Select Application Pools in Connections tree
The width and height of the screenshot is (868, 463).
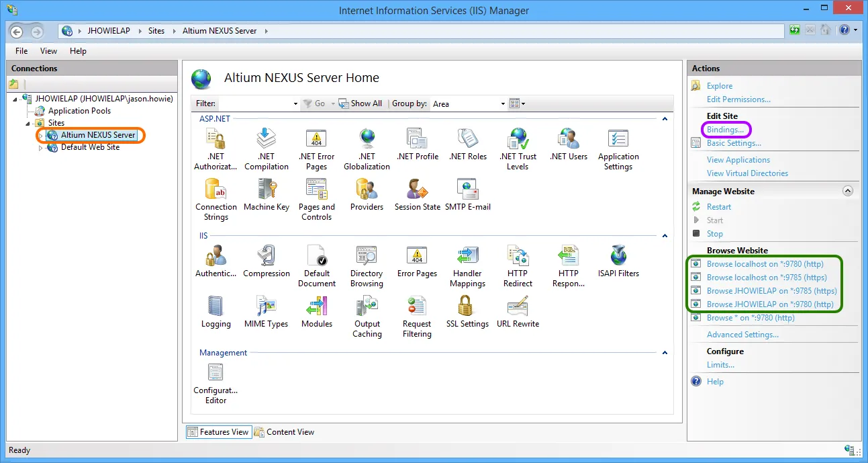79,111
